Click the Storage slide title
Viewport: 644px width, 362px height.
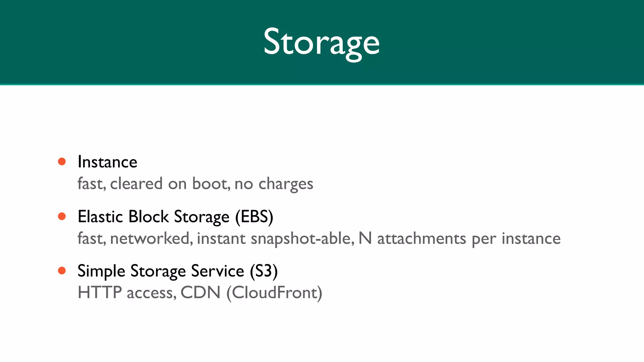pyautogui.click(x=322, y=43)
